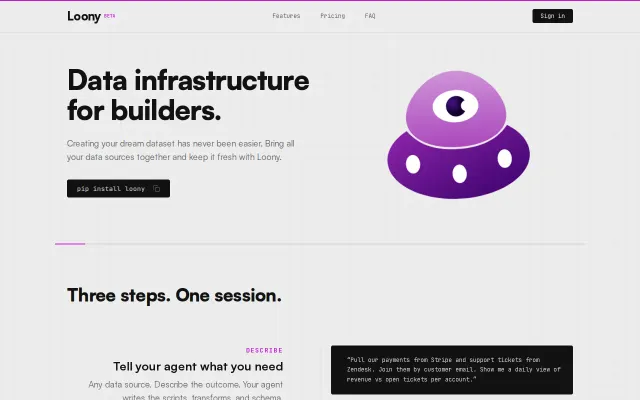Click the 'Any data source. Describe the outcome' text
This screenshot has height=400, width=640.
pos(186,391)
